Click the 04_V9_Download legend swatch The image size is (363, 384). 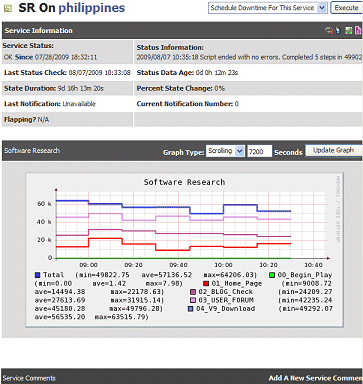point(191,309)
